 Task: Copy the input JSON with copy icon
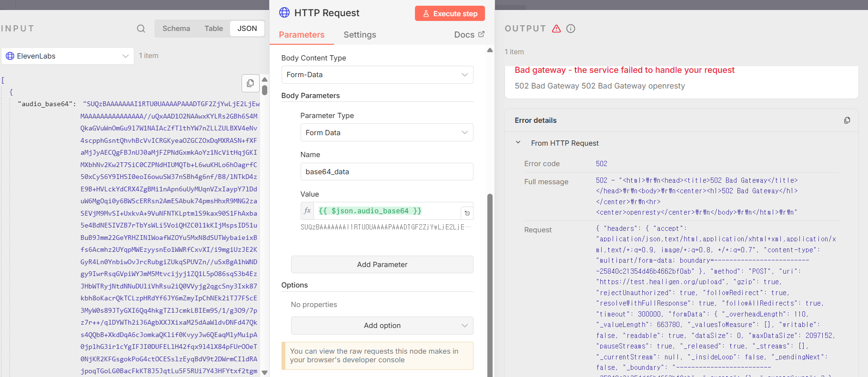coord(250,83)
